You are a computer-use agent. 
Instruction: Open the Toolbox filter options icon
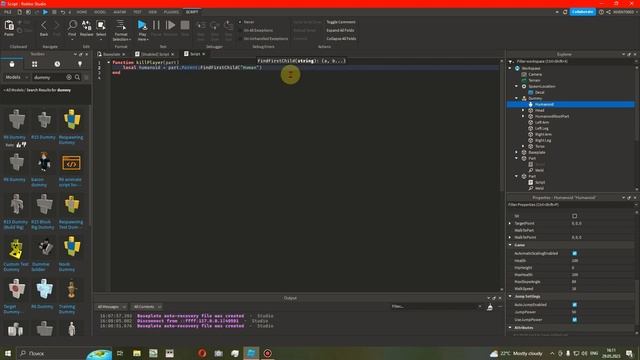(x=86, y=77)
